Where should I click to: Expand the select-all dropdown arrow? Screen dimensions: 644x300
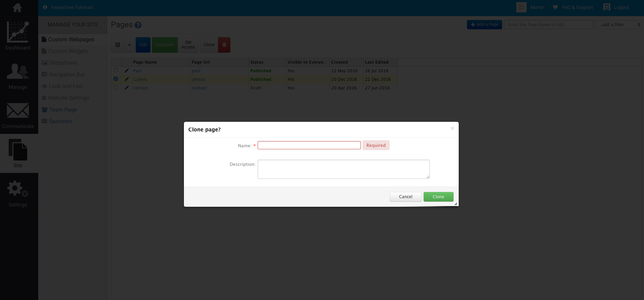click(129, 45)
